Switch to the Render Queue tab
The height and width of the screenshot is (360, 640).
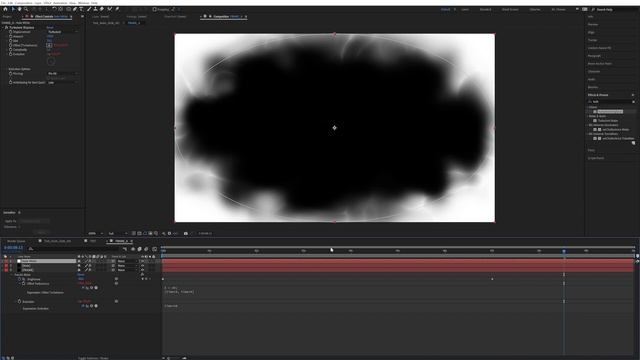16,241
